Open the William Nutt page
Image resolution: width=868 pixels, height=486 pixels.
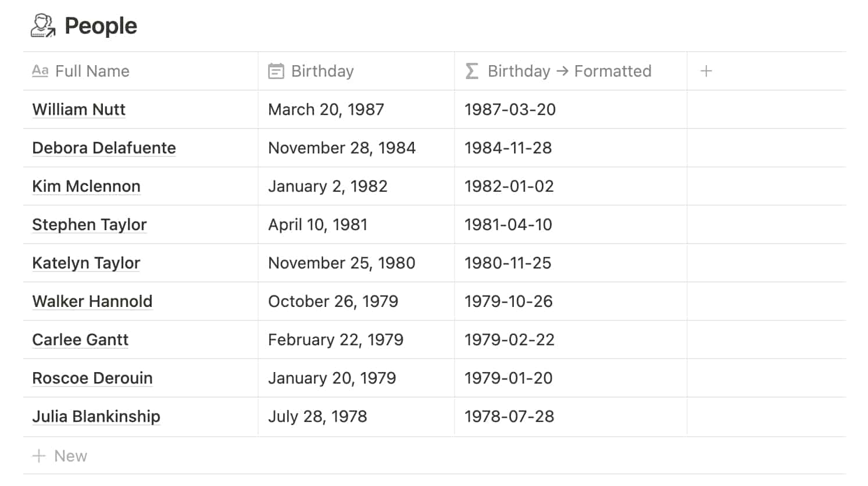[x=78, y=109]
